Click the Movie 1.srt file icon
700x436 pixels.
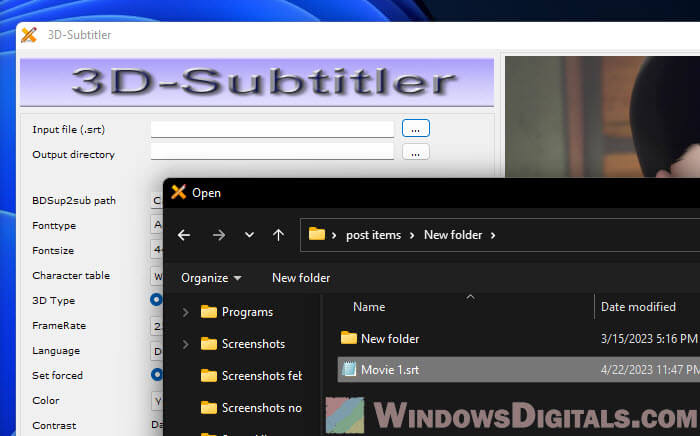point(349,370)
